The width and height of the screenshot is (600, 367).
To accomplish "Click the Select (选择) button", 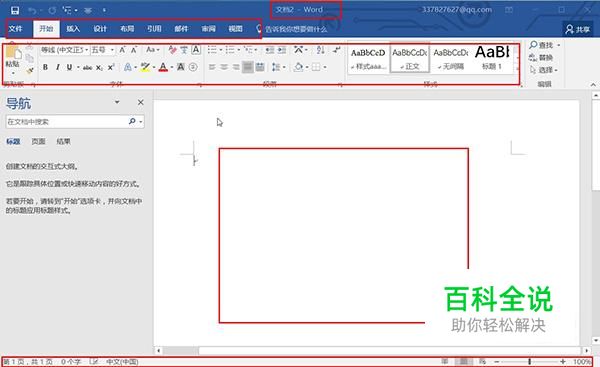I will 544,70.
